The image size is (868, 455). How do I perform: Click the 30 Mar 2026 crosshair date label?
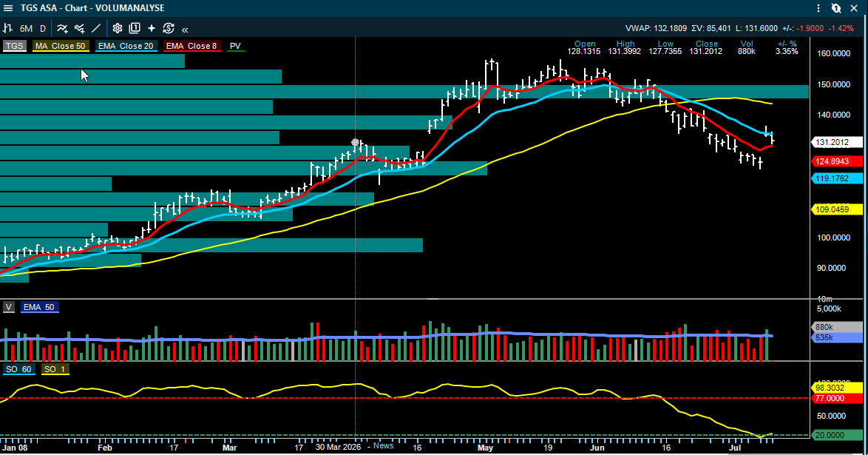[338, 447]
